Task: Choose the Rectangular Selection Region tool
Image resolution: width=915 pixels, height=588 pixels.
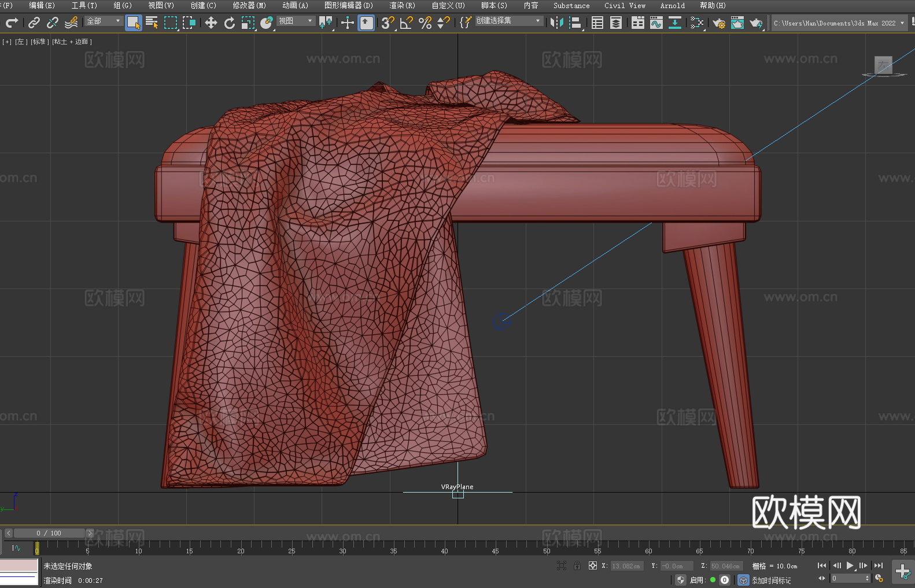Action: [171, 23]
